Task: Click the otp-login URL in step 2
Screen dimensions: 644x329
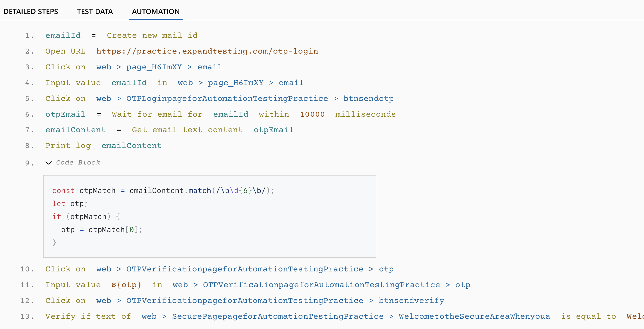Action: (207, 51)
